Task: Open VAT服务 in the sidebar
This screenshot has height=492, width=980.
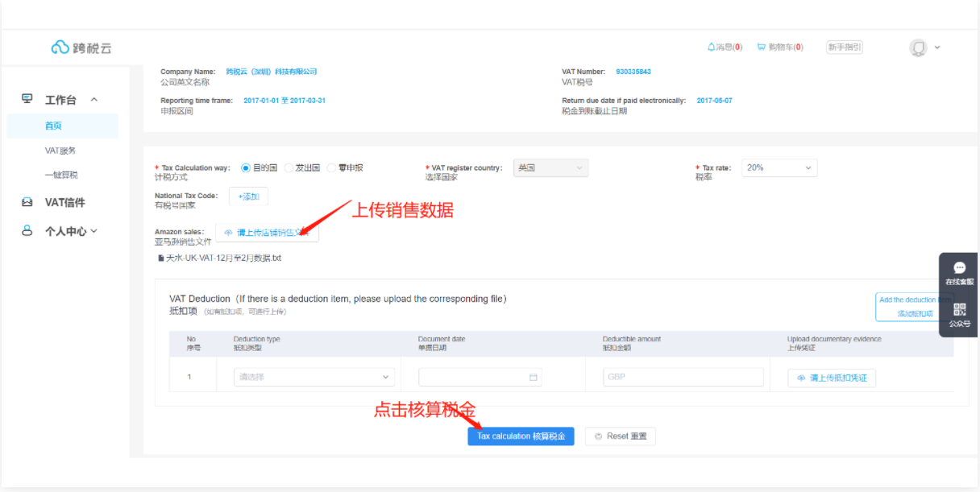Action: pyautogui.click(x=60, y=151)
